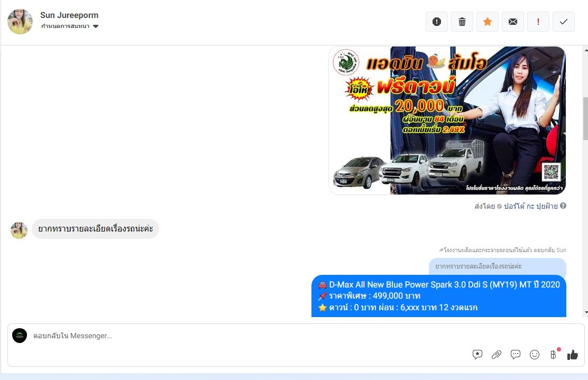Click the chat scrollbar down arrow
The width and height of the screenshot is (588, 380).
coord(586,312)
